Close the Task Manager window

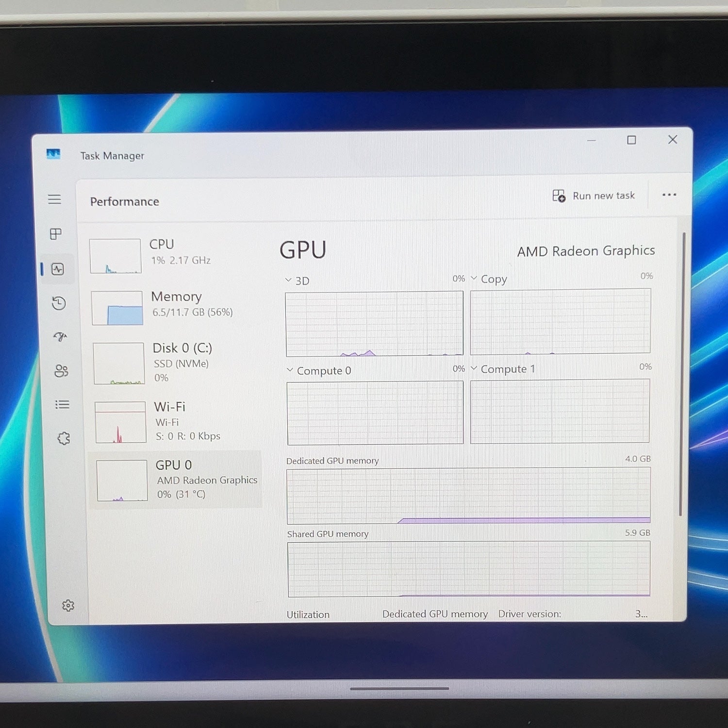tap(673, 139)
